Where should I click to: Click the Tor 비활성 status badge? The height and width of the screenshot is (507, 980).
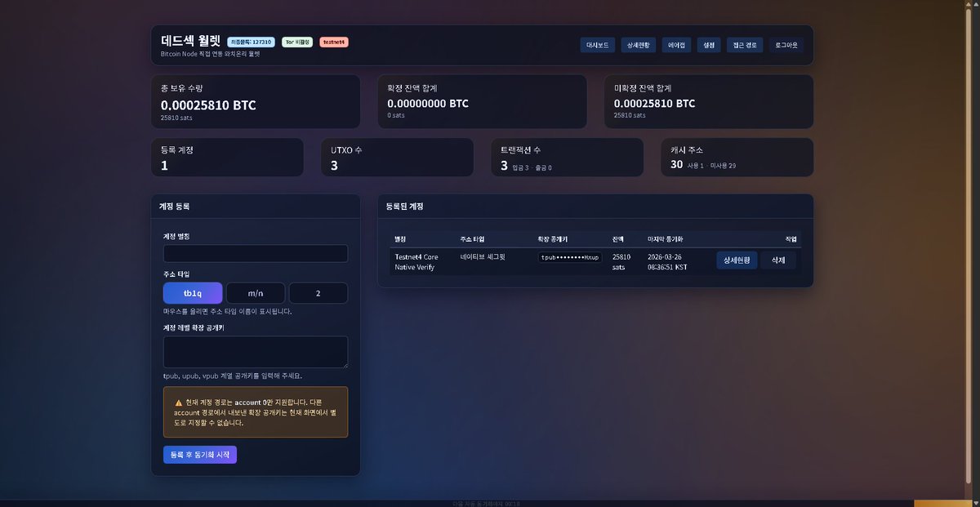tap(297, 42)
